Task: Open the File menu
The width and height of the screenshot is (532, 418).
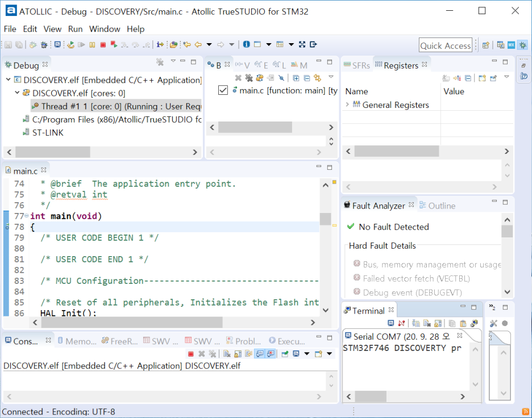Action: (10, 29)
